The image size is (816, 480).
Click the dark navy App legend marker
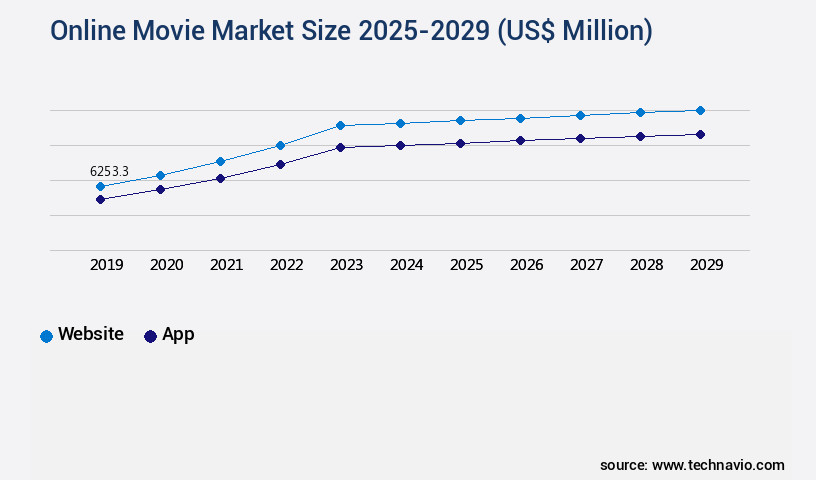tap(150, 336)
